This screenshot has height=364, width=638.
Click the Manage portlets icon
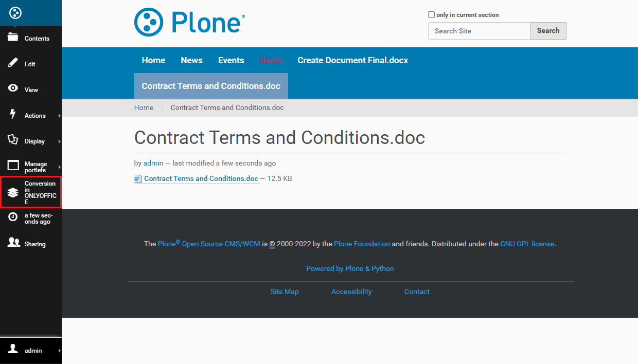[13, 166]
